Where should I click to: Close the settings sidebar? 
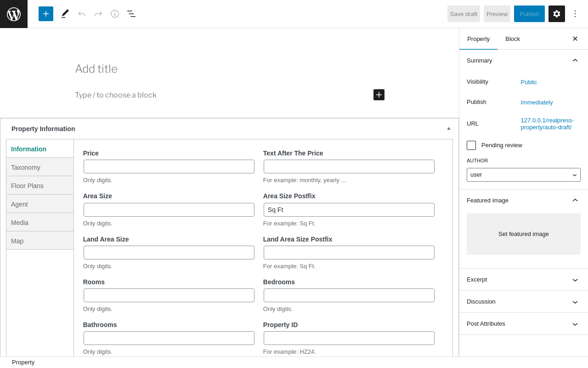[x=575, y=39]
